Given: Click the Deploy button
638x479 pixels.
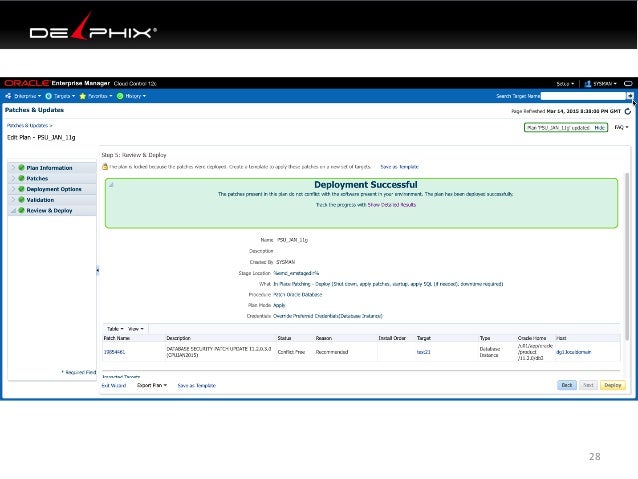Looking at the screenshot, I should [613, 385].
